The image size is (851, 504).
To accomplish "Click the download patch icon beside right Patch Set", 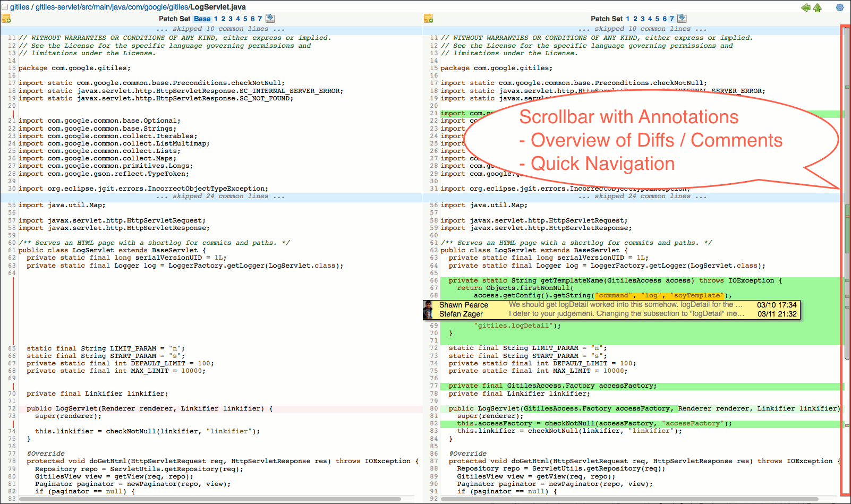I will (x=682, y=18).
